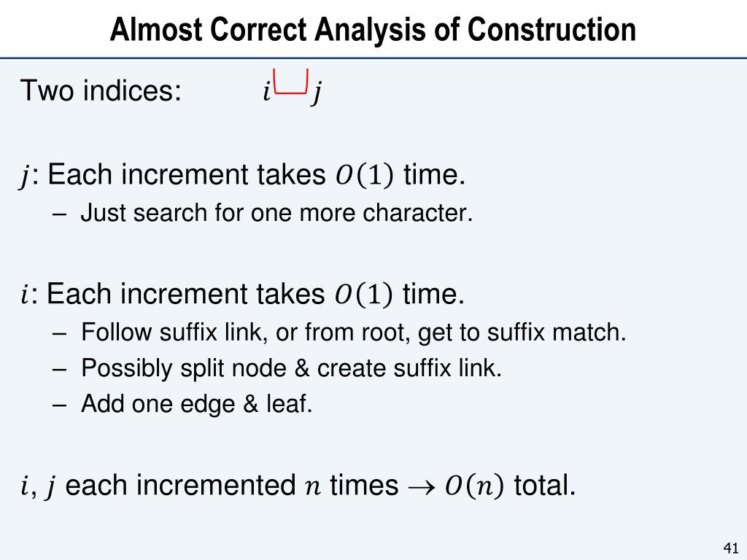Click slide number 41

point(731,548)
